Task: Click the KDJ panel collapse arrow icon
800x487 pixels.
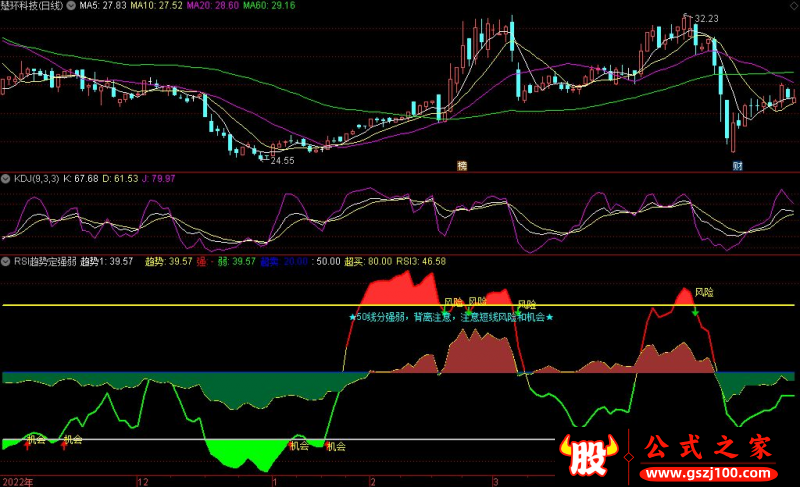Action: (x=6, y=179)
